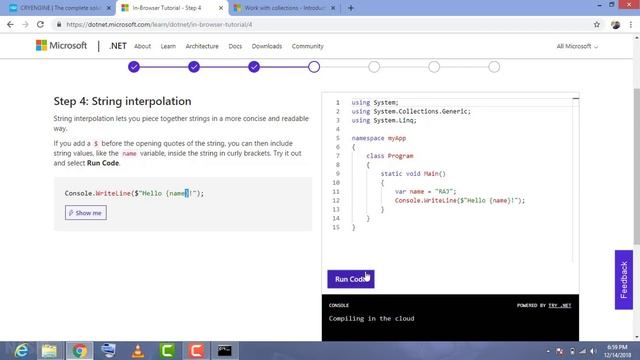
Task: Bookmark page with star icon
Action: pos(597,24)
